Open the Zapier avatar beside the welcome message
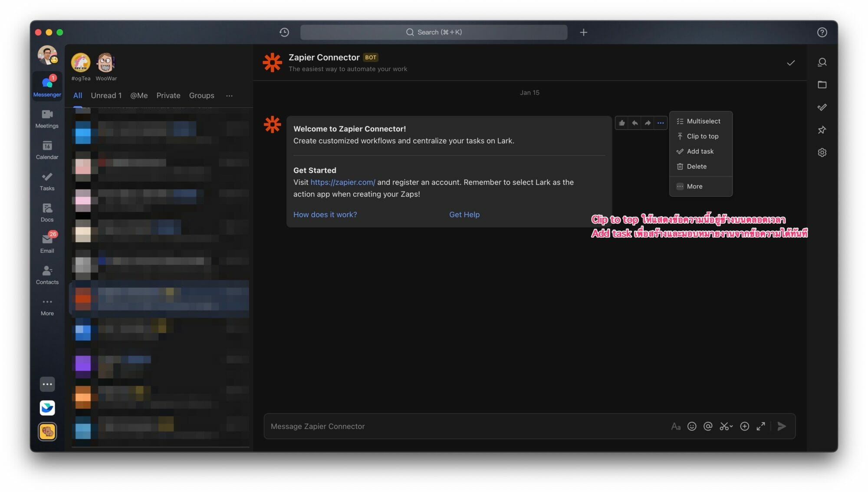This screenshot has height=492, width=868. click(x=273, y=125)
